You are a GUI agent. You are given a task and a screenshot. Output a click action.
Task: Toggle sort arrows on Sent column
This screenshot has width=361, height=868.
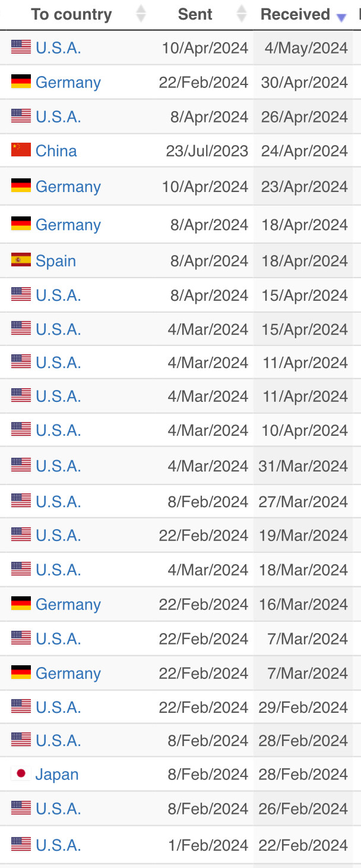pos(242,14)
